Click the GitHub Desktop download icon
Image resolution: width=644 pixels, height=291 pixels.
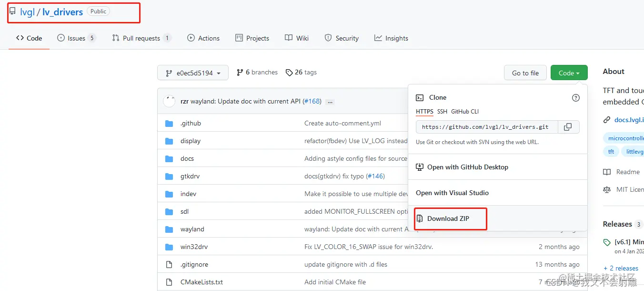(420, 167)
